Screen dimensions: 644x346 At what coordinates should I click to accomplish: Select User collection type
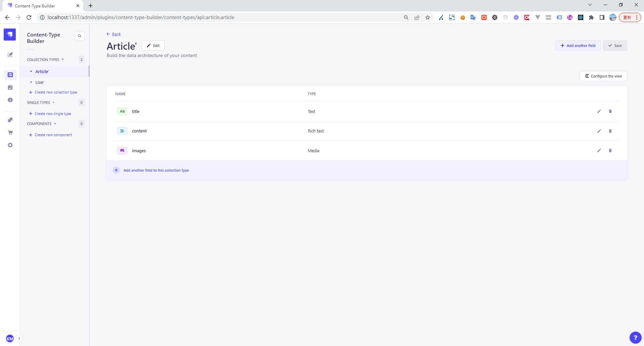[x=40, y=82]
